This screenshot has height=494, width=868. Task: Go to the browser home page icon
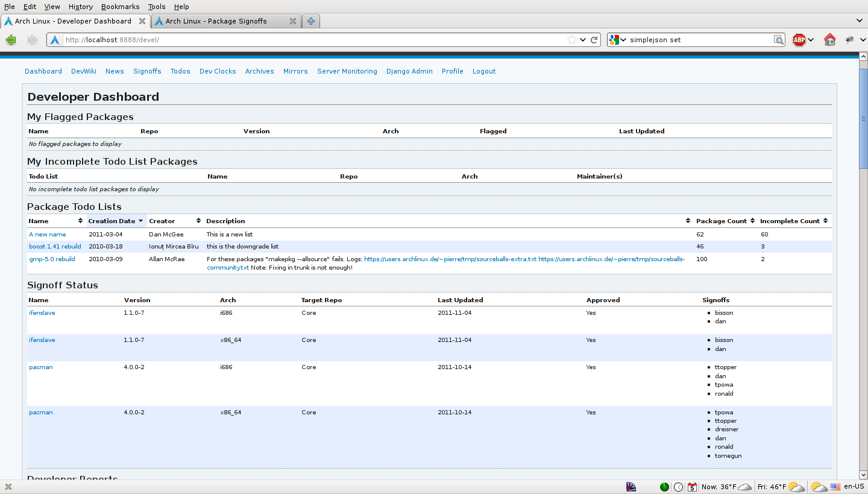click(x=830, y=40)
